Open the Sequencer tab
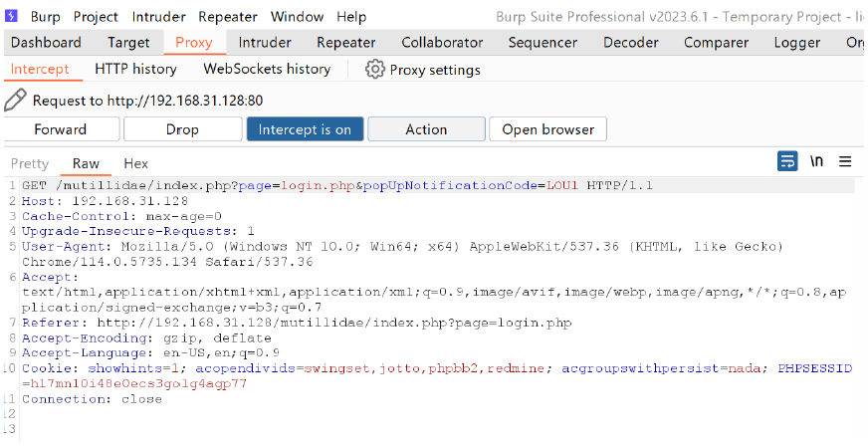The height and width of the screenshot is (446, 868). [x=542, y=43]
